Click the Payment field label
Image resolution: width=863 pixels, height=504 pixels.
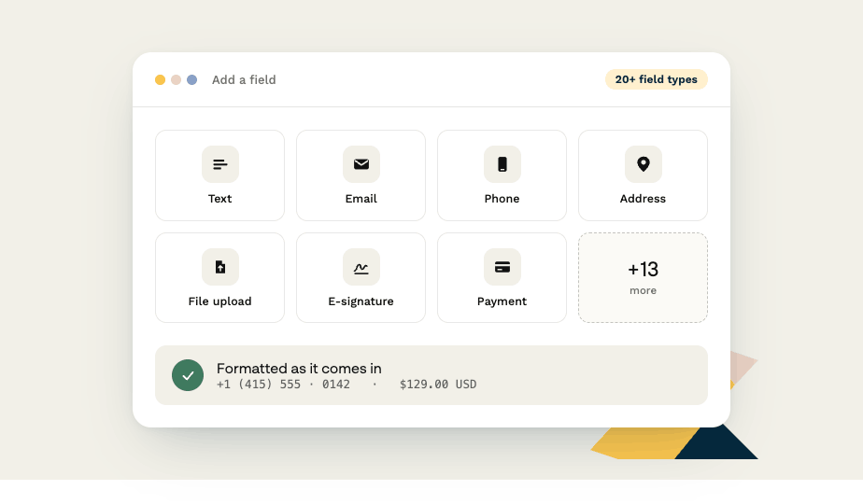pos(502,301)
